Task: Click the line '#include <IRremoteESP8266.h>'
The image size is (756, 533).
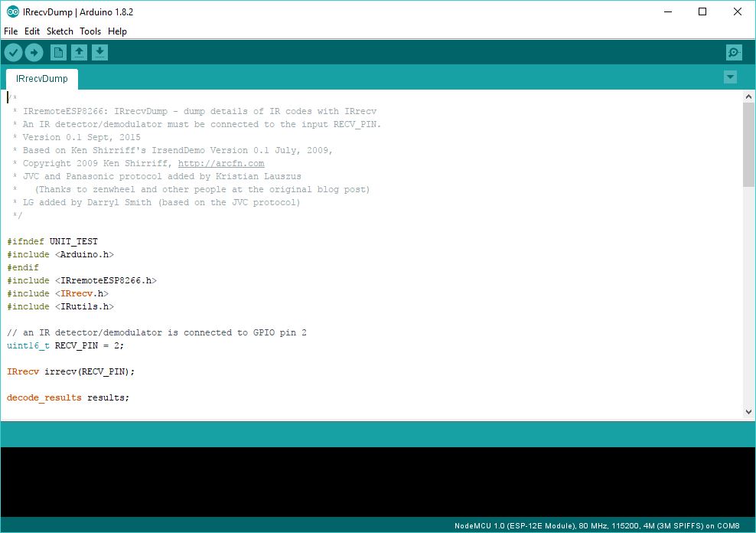Action: 81,280
